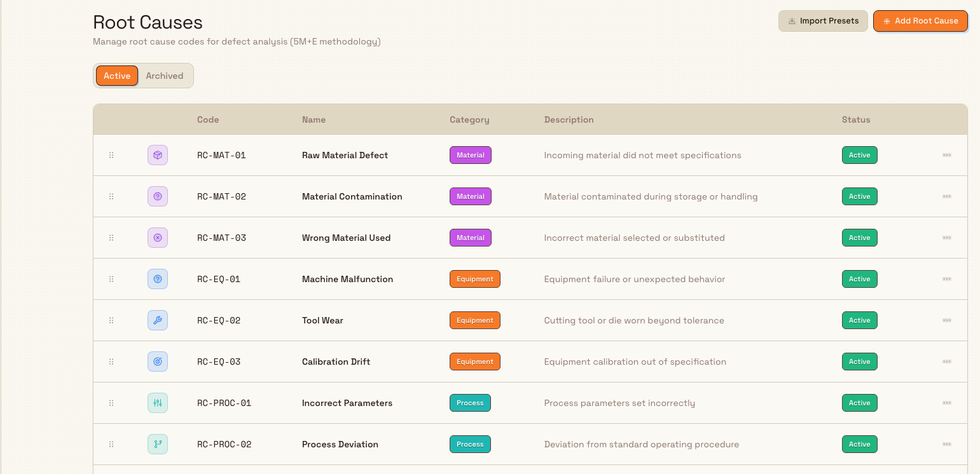Open the more-options menu for Material Contamination
The height and width of the screenshot is (474, 980).
947,196
